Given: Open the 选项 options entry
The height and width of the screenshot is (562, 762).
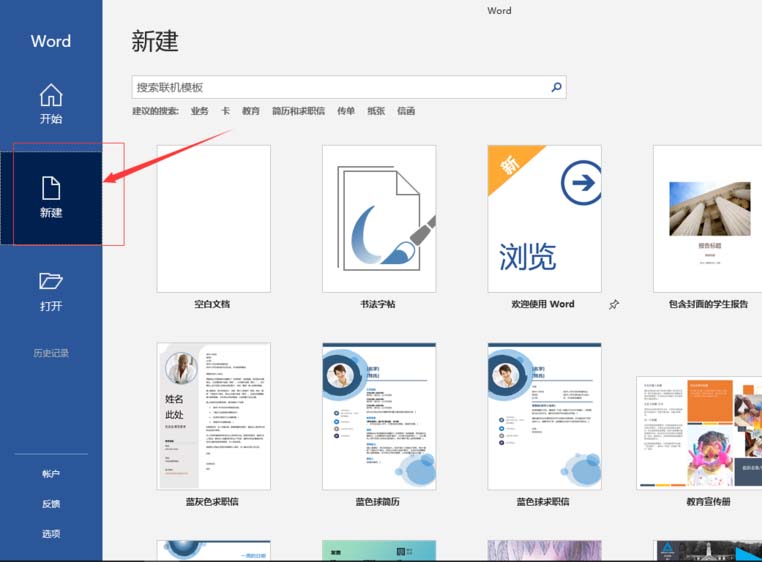Looking at the screenshot, I should [51, 534].
